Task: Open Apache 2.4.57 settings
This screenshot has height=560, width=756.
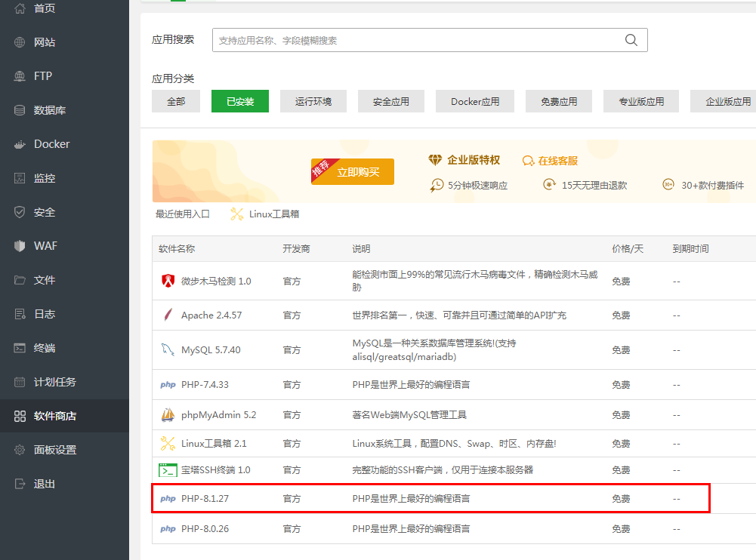Action: pos(211,315)
